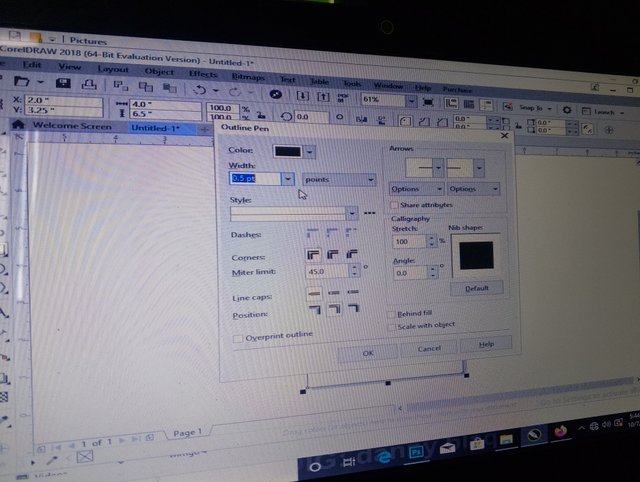The image size is (640, 482).
Task: Click the Save floppy disk icon
Action: [x=63, y=83]
